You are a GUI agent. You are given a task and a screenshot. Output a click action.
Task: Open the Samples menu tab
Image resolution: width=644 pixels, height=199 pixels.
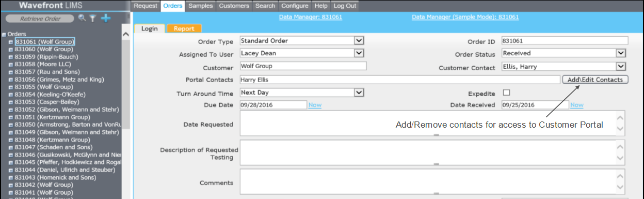click(201, 6)
